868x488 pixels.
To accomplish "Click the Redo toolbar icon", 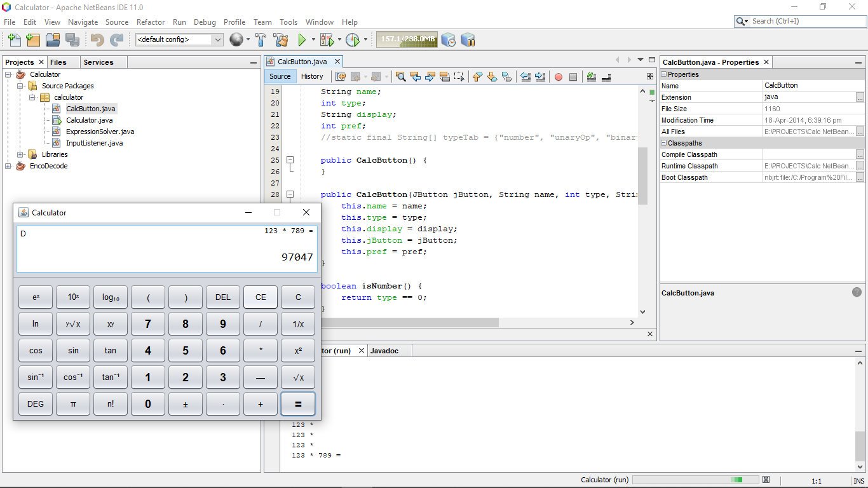I will (117, 40).
